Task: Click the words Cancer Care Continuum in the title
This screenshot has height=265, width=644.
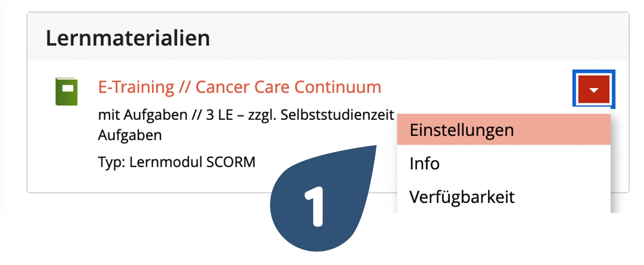Action: pos(288,87)
